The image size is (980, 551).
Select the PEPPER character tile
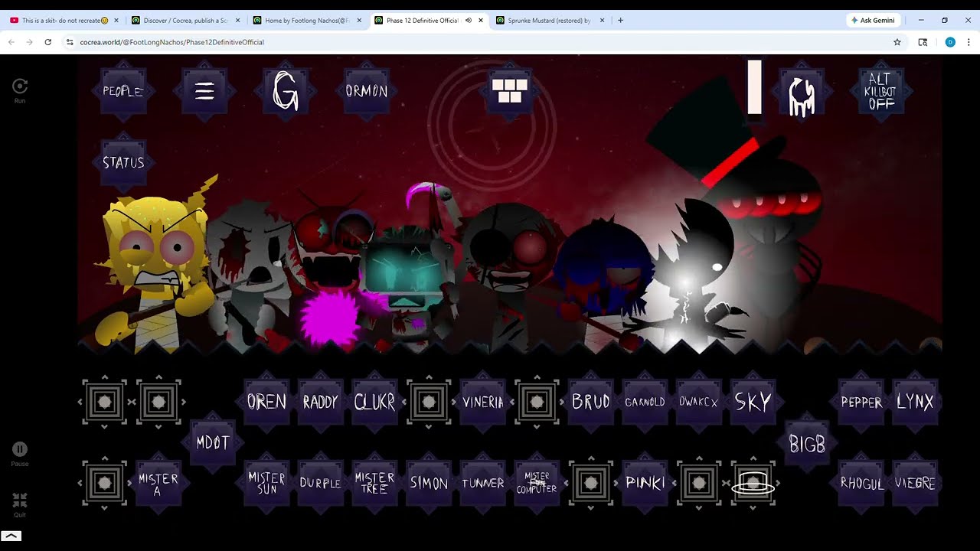pyautogui.click(x=861, y=402)
